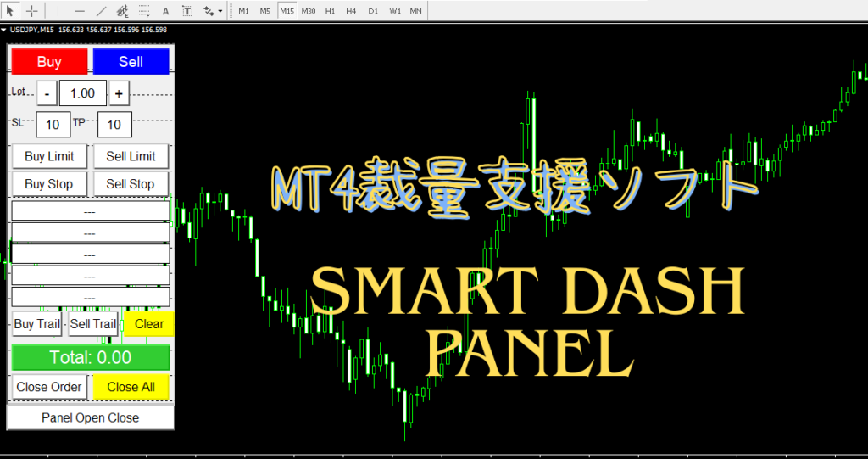
Task: Select the text (A) tool
Action: tap(165, 11)
